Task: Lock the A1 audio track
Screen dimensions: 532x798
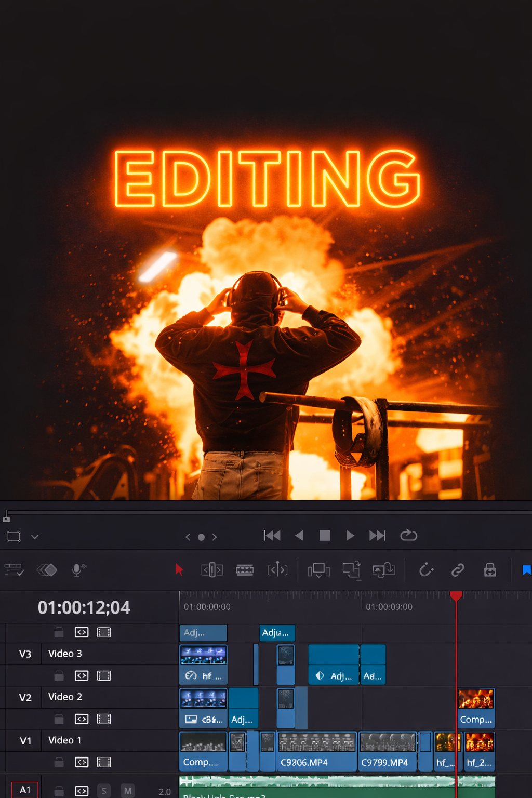Action: pos(59,791)
